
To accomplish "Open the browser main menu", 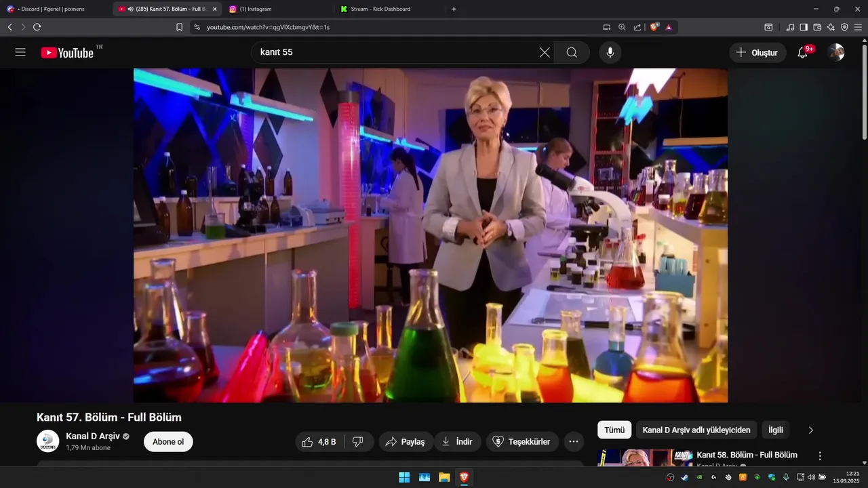I will (858, 27).
